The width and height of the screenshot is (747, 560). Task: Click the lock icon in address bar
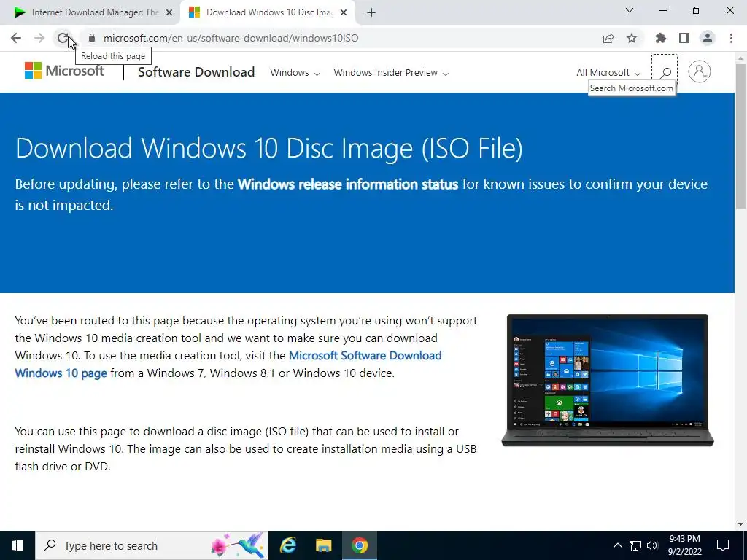tap(92, 38)
